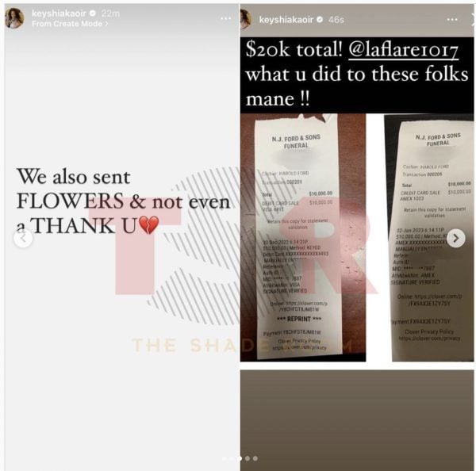Open the right AMEX receipt photo

pos(429,238)
